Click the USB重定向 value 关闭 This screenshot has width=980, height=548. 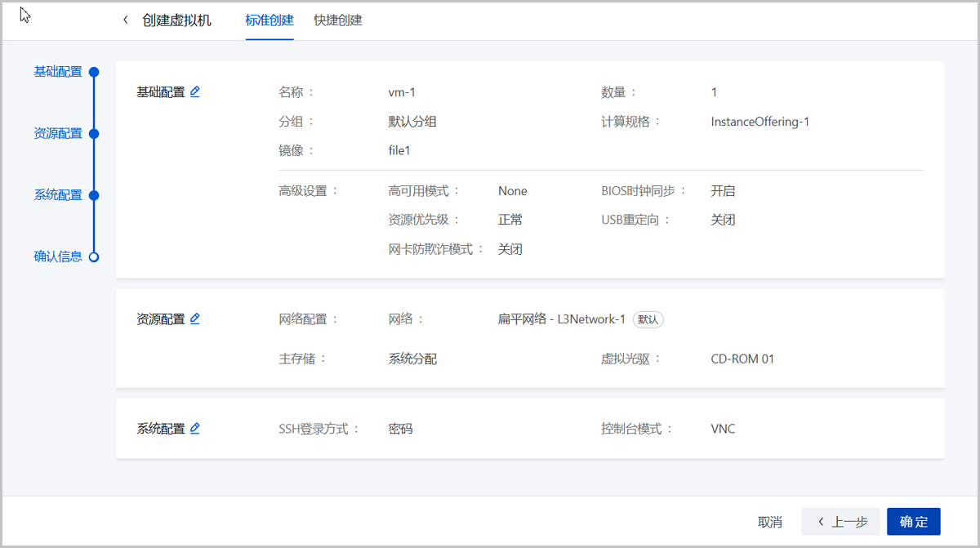[723, 220]
